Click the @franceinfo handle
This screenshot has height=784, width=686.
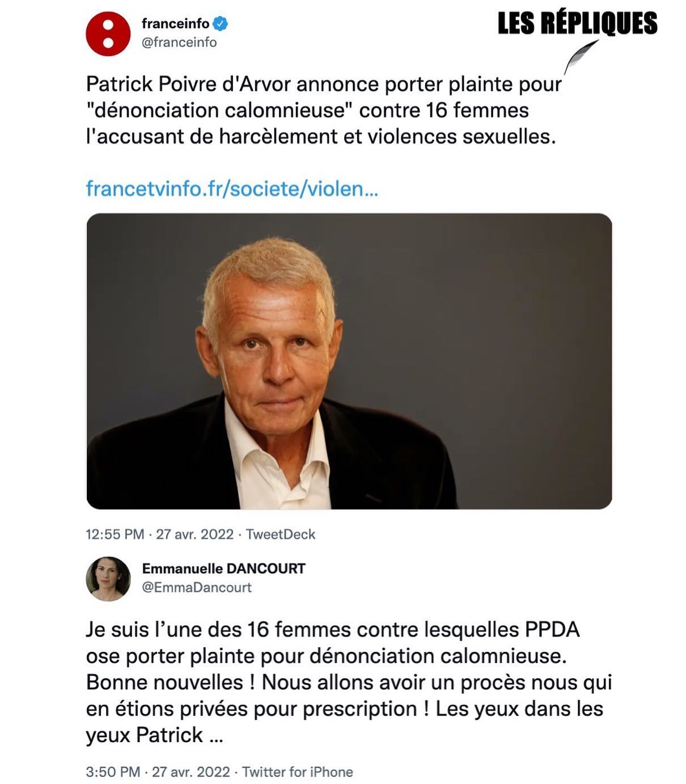pos(179,43)
